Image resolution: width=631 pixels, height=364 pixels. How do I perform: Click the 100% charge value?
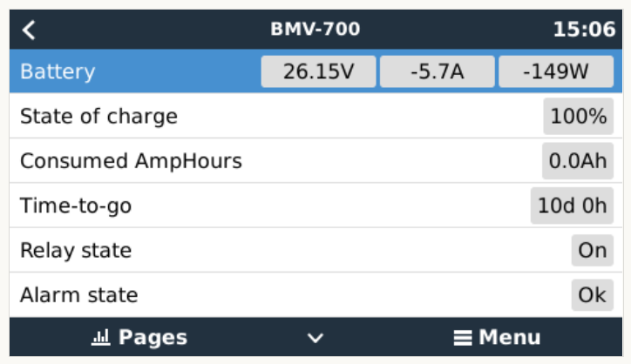tap(578, 117)
